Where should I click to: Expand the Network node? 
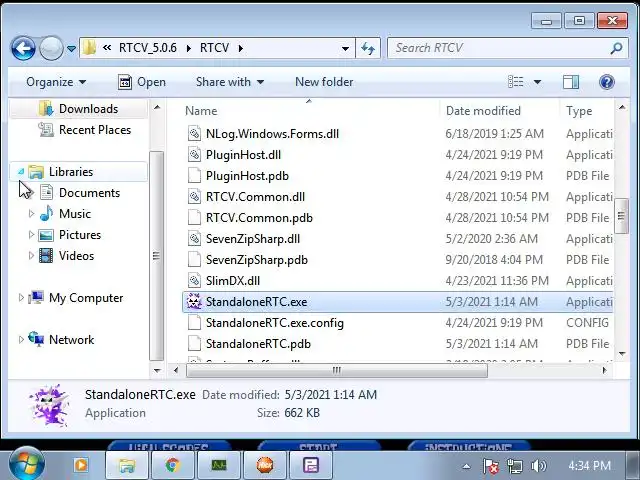(x=21, y=340)
